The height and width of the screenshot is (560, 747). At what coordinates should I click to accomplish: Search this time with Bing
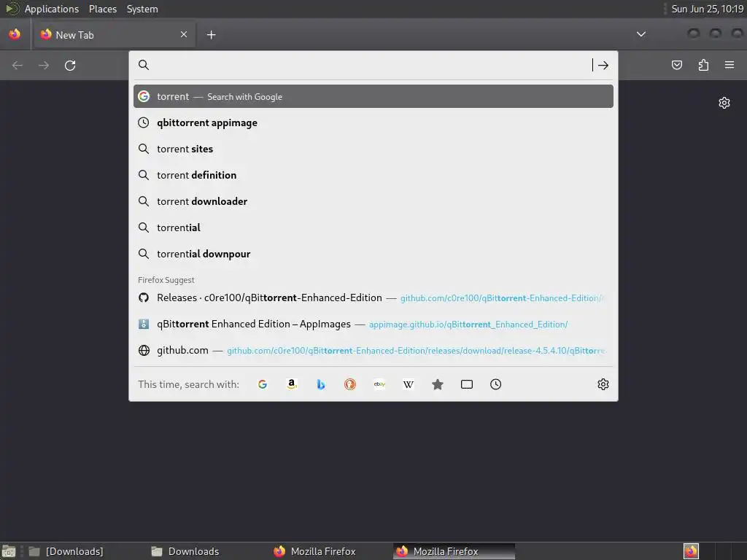pos(321,384)
